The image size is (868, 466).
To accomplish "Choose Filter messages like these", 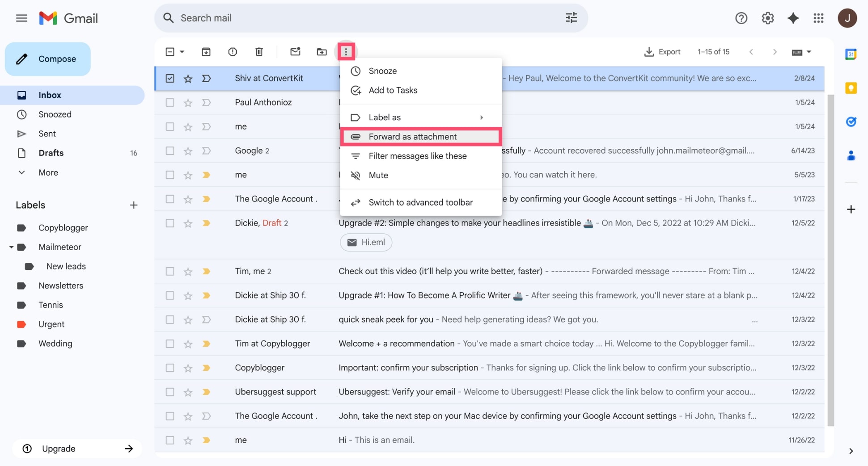I will (420, 156).
